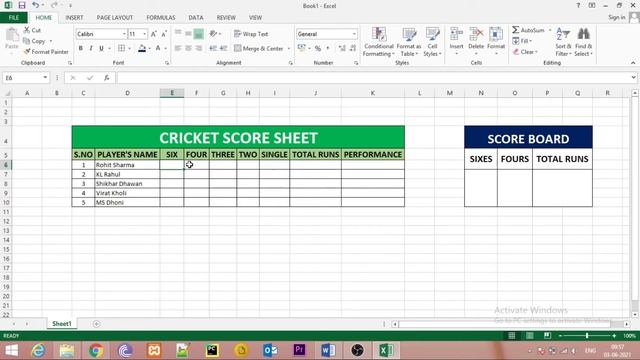Click the Comma Style icon

point(328,48)
